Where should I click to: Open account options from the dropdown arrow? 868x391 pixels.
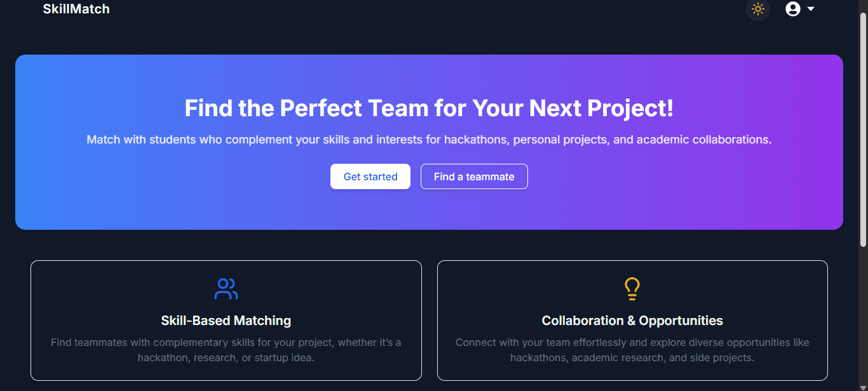[810, 10]
